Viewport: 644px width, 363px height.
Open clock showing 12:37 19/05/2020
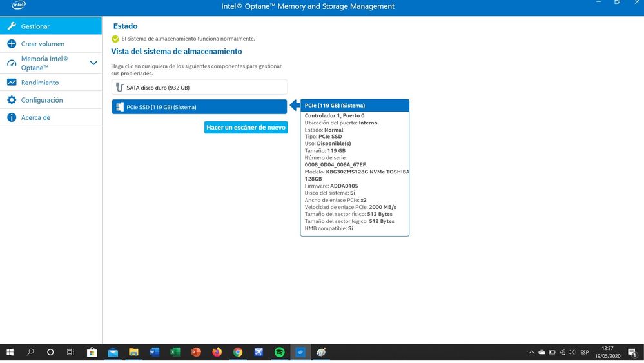click(x=607, y=352)
